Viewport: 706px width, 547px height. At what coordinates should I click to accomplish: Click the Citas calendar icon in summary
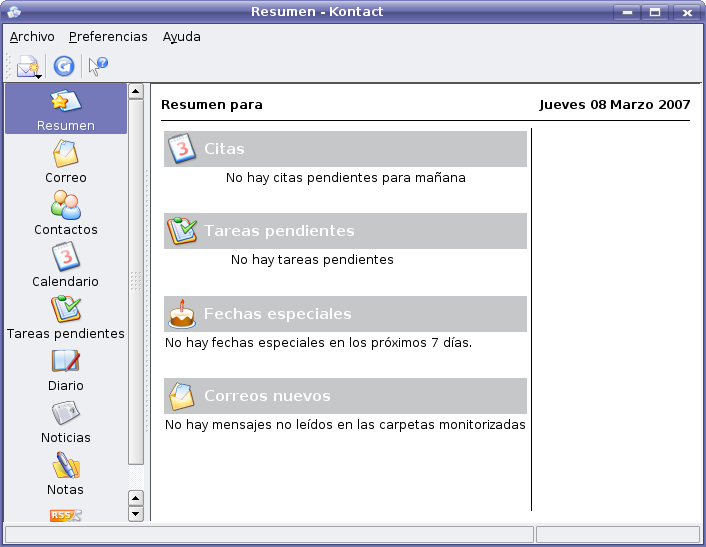(x=182, y=148)
